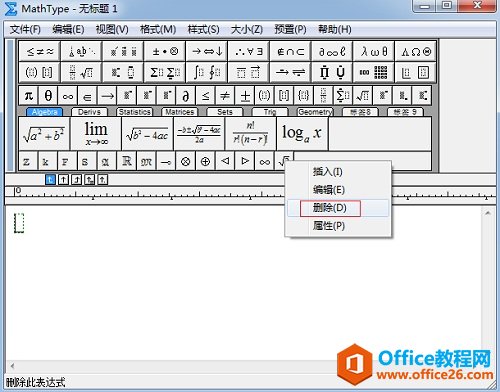Screen dimensions: 500x392
Task: Open the spaces and ellipses palette
Action: point(81,51)
